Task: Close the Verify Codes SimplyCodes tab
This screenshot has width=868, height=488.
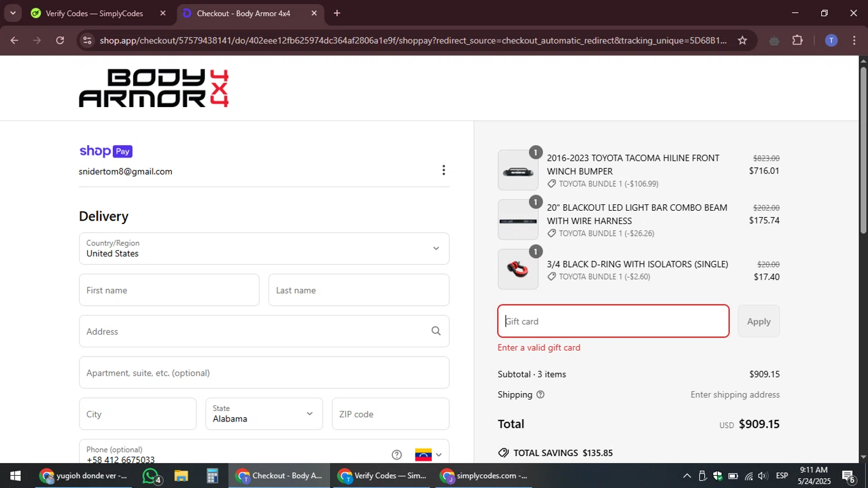Action: [163, 13]
